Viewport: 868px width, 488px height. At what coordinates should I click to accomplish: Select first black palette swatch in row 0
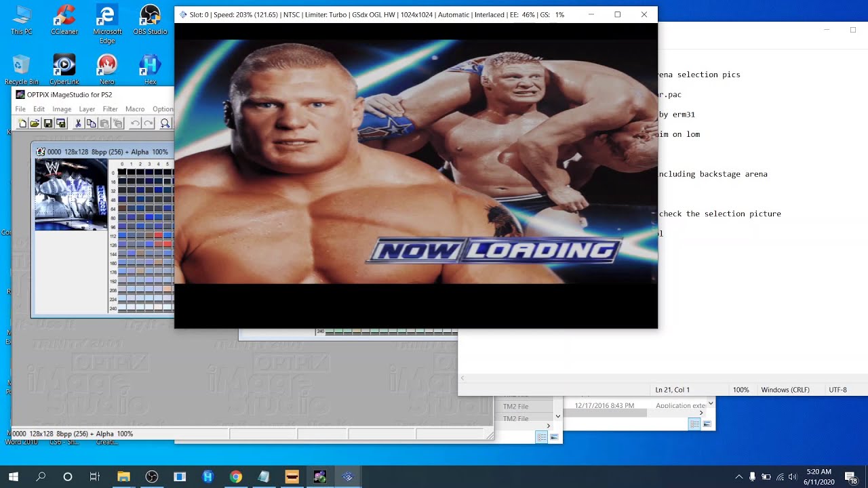(122, 172)
